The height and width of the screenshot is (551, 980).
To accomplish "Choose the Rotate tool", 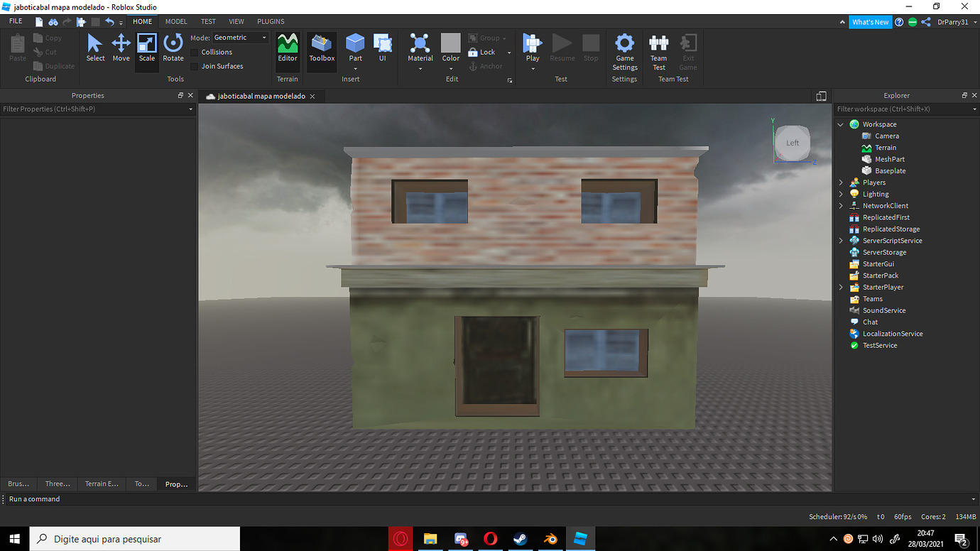I will [x=173, y=48].
